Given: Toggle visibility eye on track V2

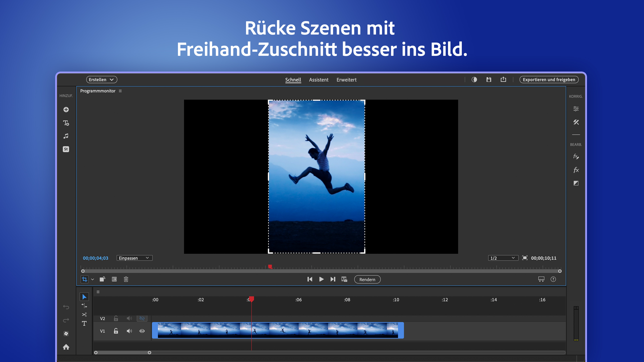Looking at the screenshot, I should [142, 318].
